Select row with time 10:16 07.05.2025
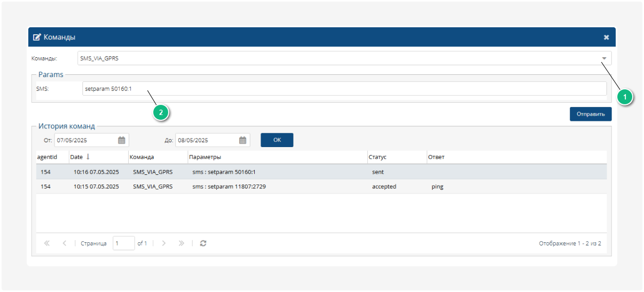The image size is (644, 292). (x=321, y=172)
